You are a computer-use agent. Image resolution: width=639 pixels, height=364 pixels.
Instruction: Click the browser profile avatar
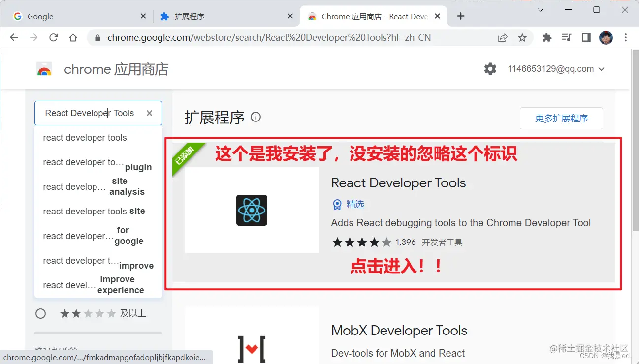606,37
